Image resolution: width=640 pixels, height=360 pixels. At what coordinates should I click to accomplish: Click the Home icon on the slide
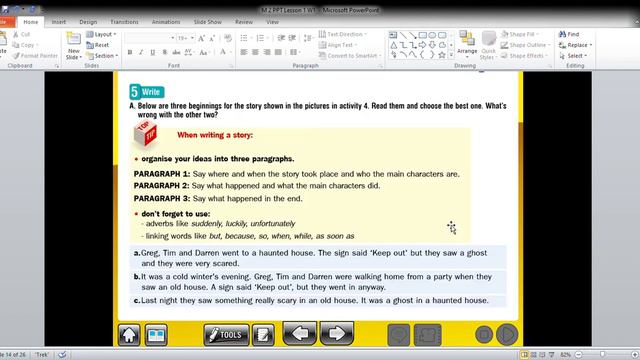point(129,335)
